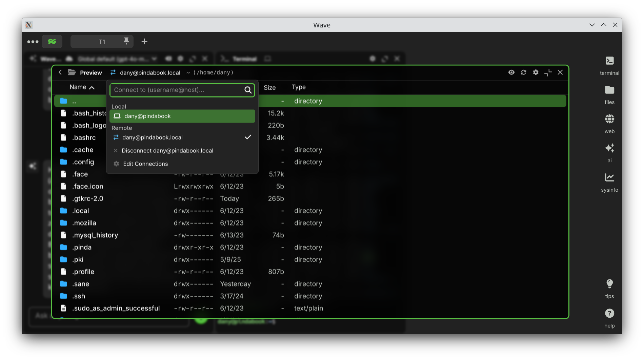Viewport: 644px width, 360px height.
Task: Choose Disconnect dany@pindabook.local
Action: [182, 150]
